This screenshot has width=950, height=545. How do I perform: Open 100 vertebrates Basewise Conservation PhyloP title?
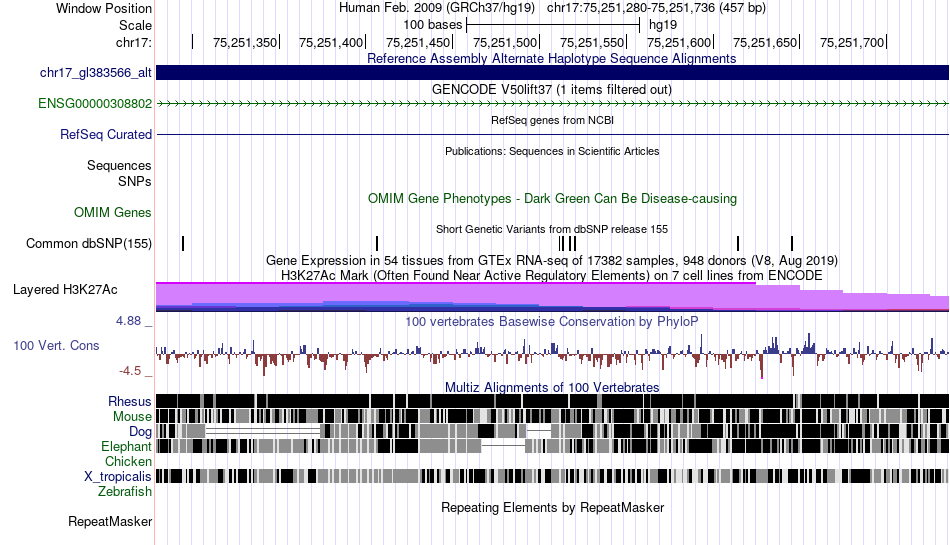552,322
